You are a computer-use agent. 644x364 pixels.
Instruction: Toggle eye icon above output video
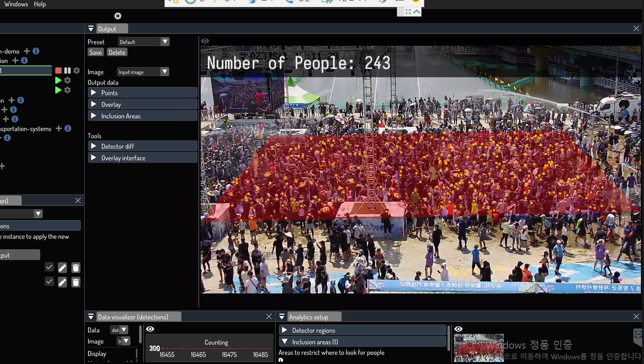(205, 41)
